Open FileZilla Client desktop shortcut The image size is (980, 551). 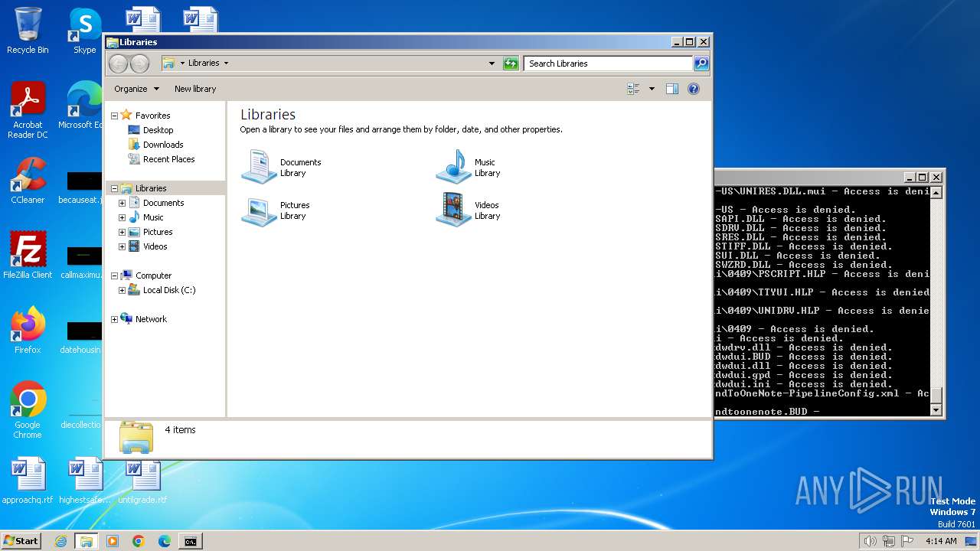point(28,255)
